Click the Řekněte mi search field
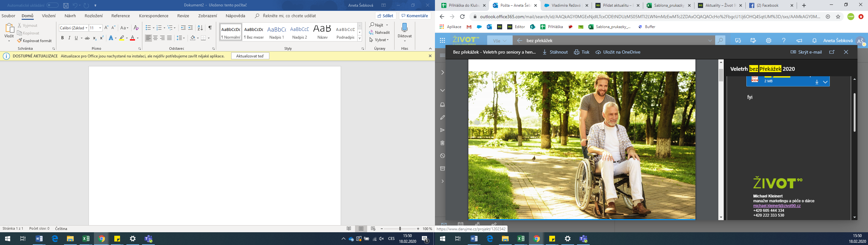This screenshot has height=245, width=868. point(289,16)
